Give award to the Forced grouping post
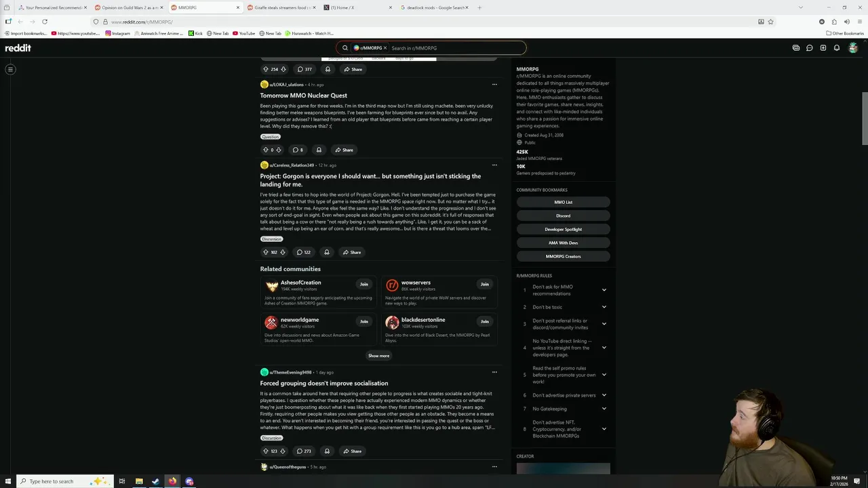Image resolution: width=868 pixels, height=488 pixels. (327, 451)
